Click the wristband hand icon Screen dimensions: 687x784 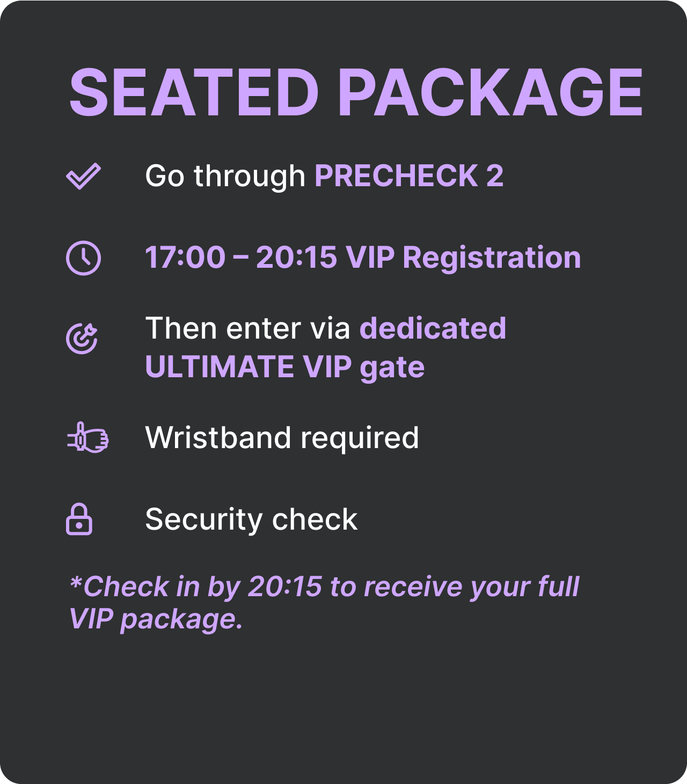click(x=87, y=437)
